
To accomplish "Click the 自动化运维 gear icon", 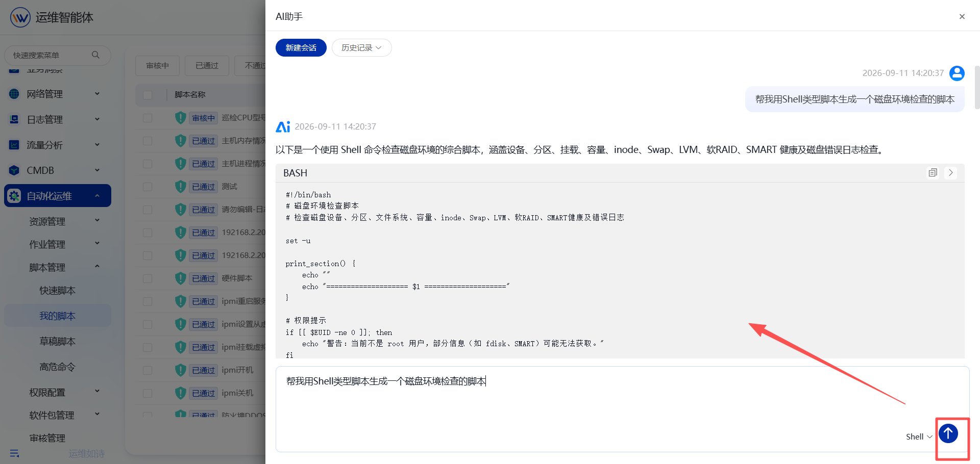I will click(14, 196).
